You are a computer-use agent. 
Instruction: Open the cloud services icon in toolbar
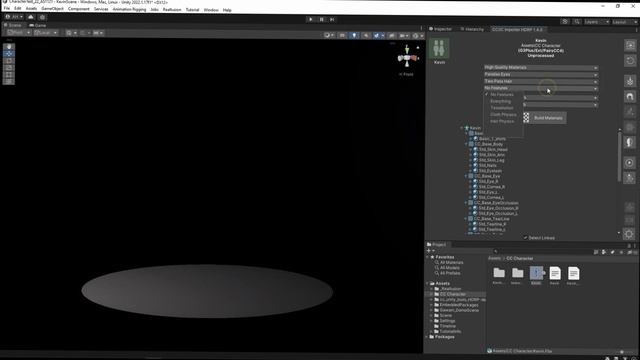pyautogui.click(x=31, y=17)
